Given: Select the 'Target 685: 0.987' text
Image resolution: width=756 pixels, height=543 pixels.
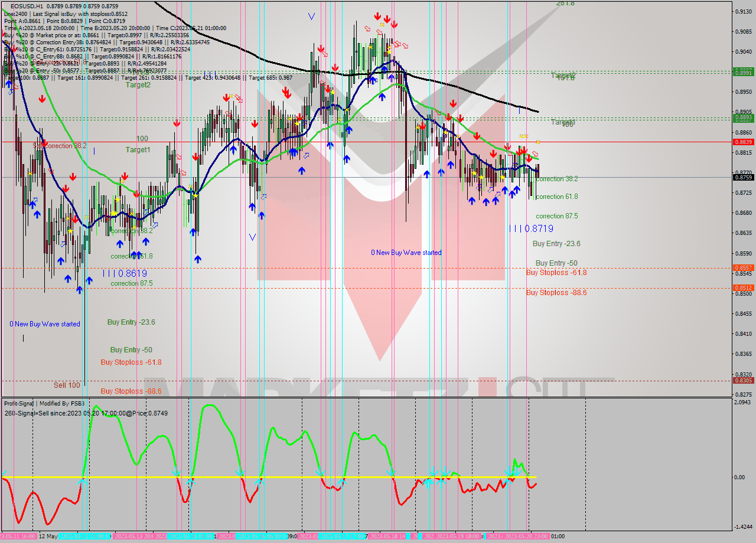Looking at the screenshot, I should tap(270, 78).
